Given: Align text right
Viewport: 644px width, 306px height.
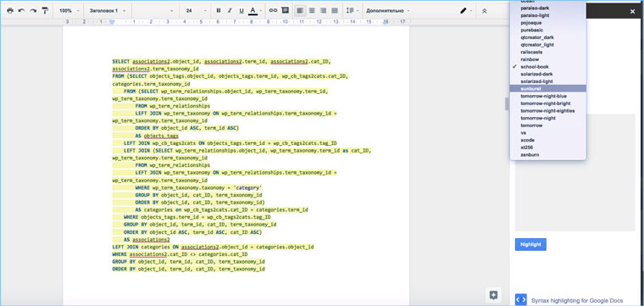Looking at the screenshot, I should (x=323, y=11).
